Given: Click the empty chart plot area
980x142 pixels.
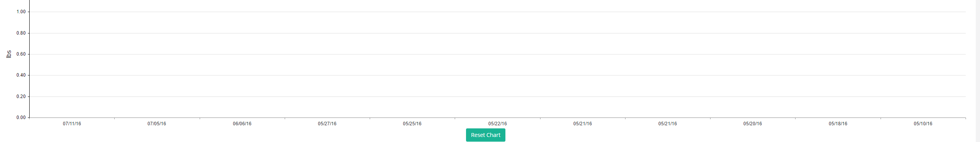Looking at the screenshot, I should (498, 64).
